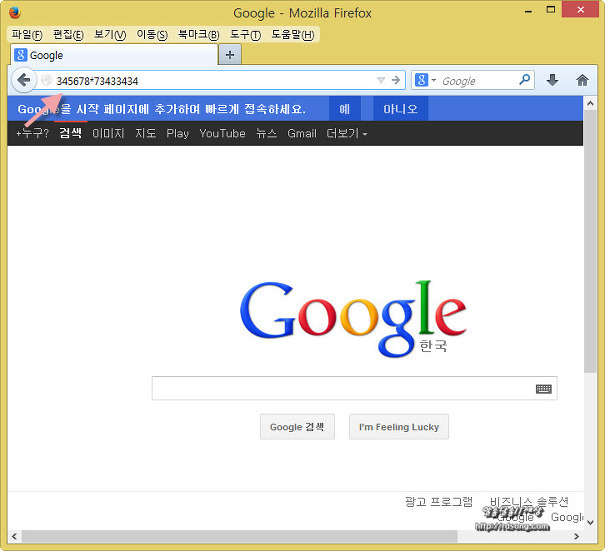Screen dimensions: 605x551
Task: Open the Gmail link
Action: click(302, 133)
